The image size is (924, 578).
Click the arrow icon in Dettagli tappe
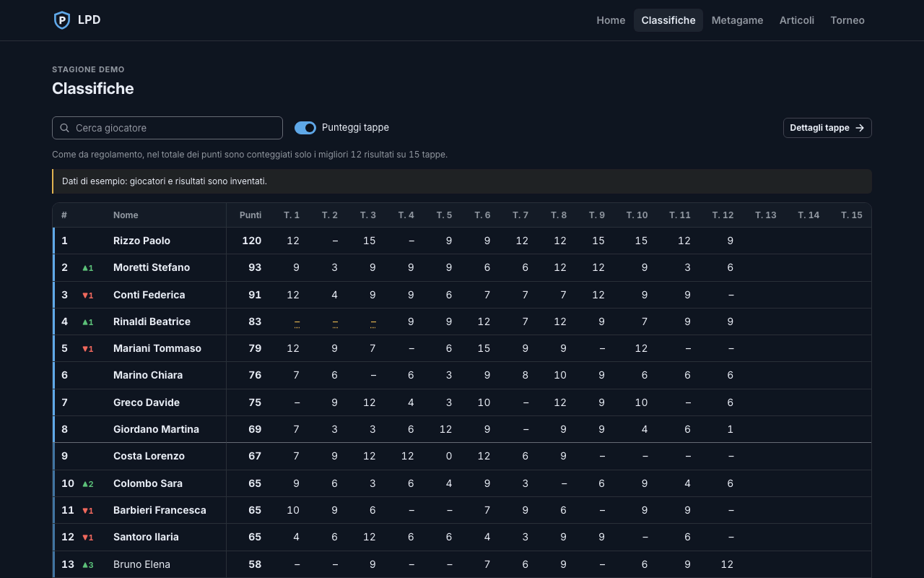860,128
